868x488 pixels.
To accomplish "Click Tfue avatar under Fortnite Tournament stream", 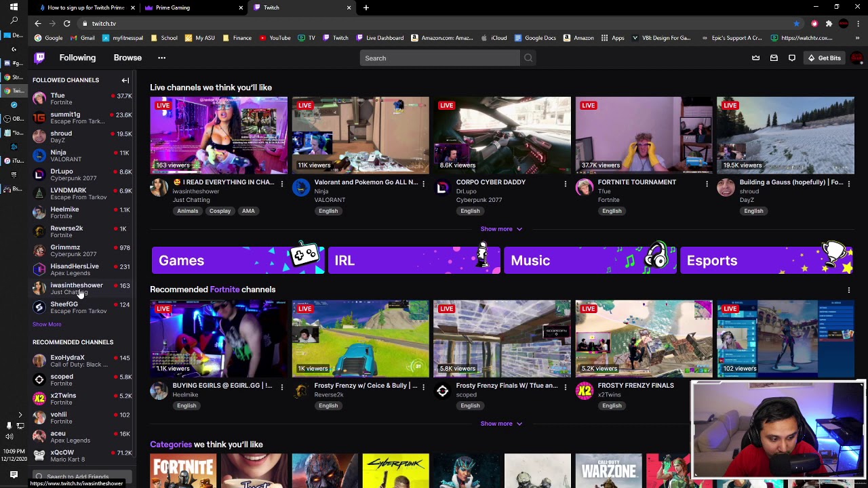I will pyautogui.click(x=584, y=188).
